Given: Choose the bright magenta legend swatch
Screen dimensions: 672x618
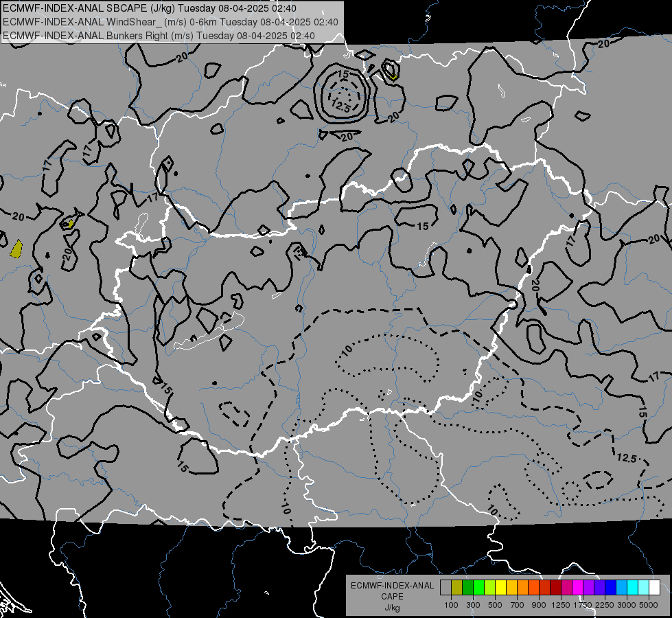Looking at the screenshot, I should coord(578,588).
